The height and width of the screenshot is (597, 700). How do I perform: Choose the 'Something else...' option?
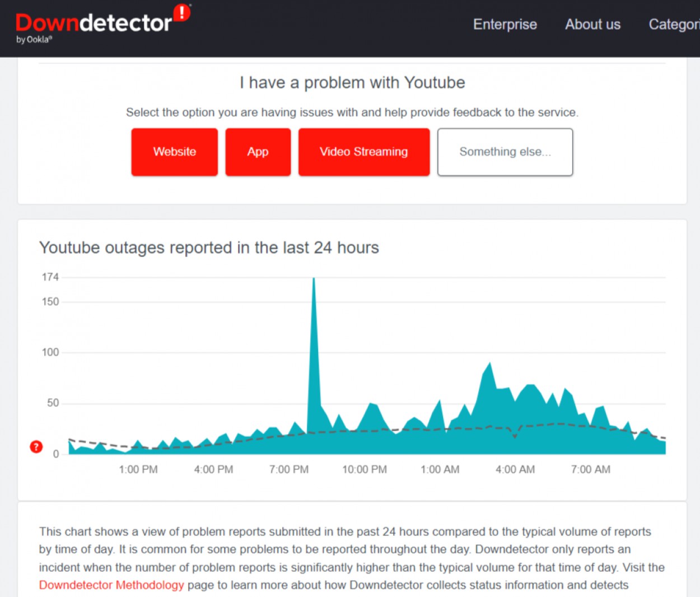[505, 152]
